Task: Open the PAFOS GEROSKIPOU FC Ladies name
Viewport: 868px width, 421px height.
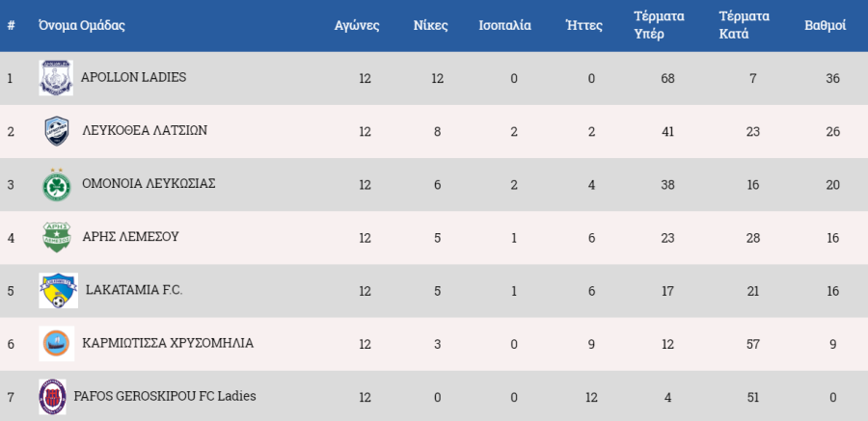Action: [x=165, y=396]
